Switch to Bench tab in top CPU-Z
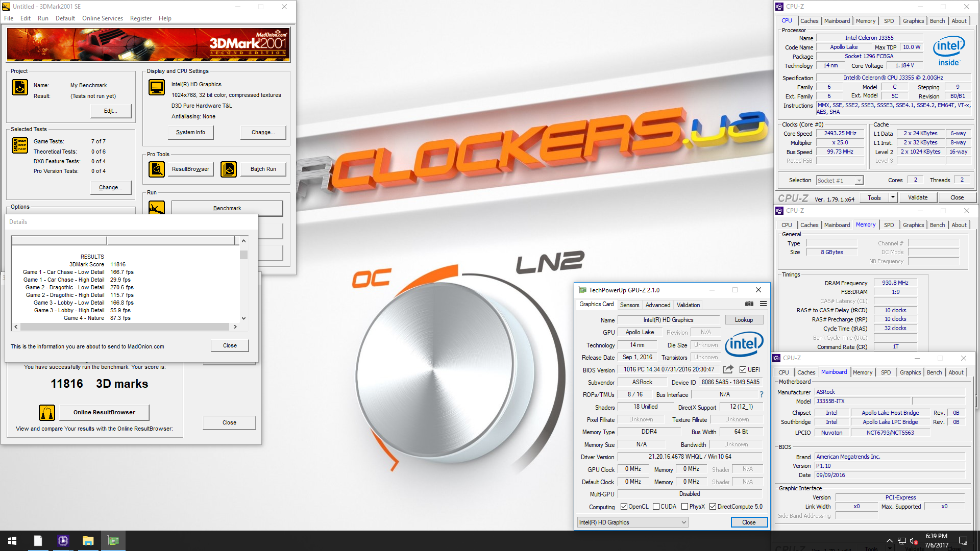980x551 pixels. point(937,21)
